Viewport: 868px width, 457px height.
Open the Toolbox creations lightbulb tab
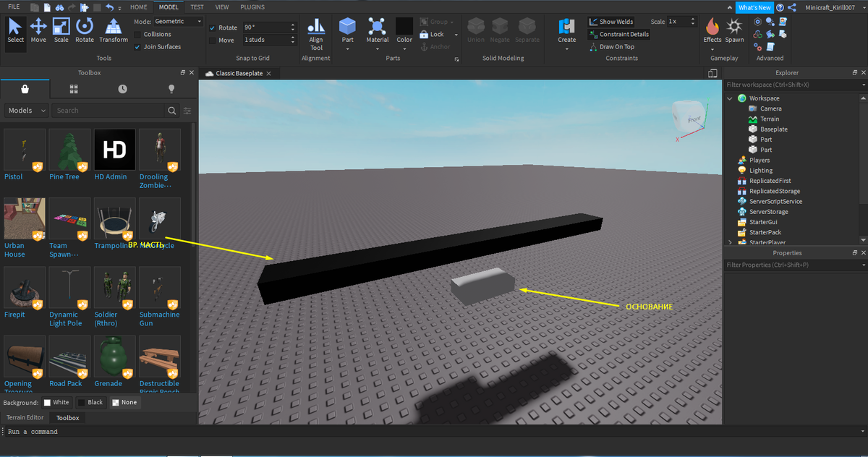pos(171,89)
